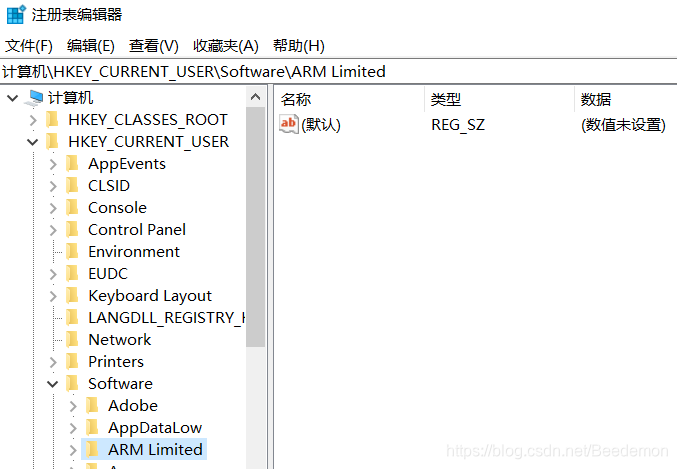677x469 pixels.
Task: Click the Adobe folder icon
Action: (92, 406)
